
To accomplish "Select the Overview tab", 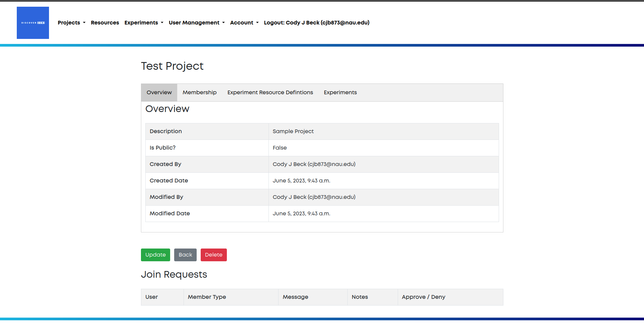I will pos(159,93).
